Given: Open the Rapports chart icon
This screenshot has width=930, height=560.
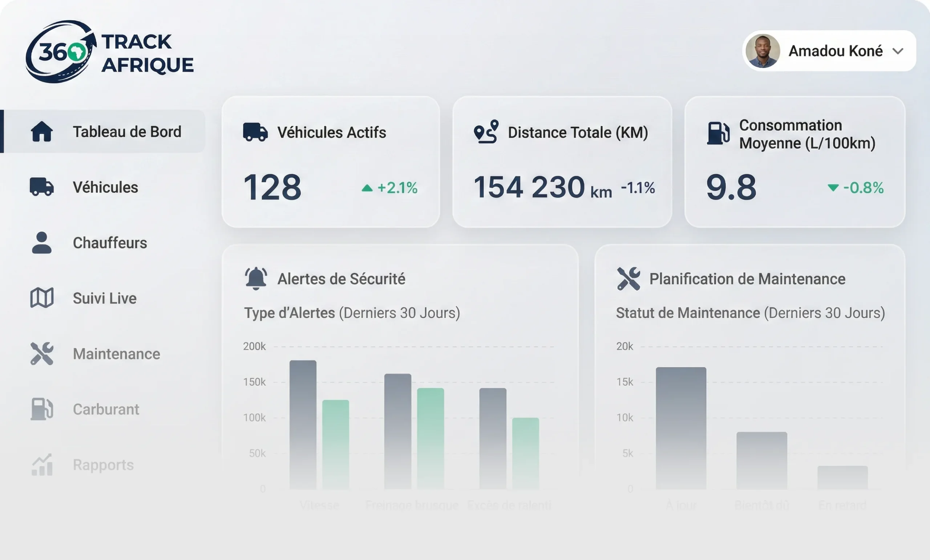Looking at the screenshot, I should coord(41,464).
